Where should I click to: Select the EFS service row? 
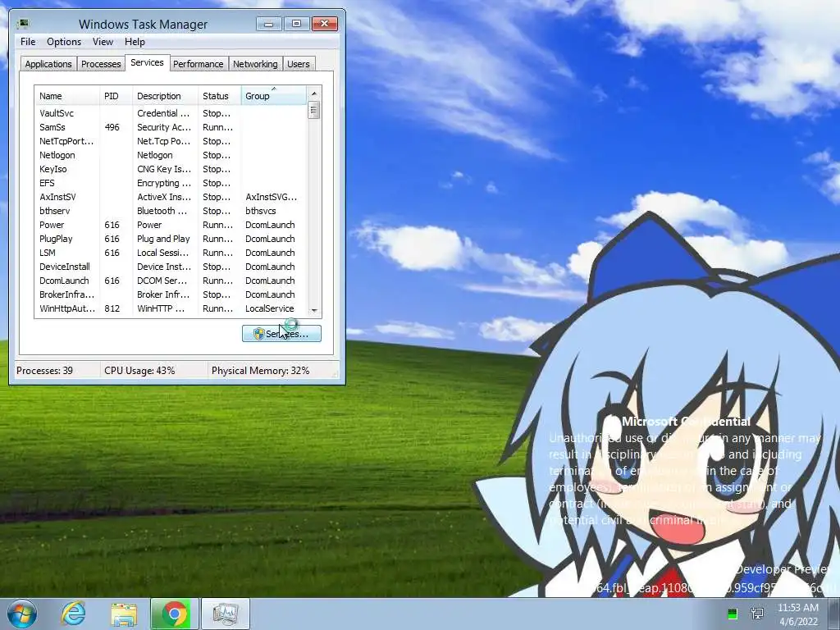[x=171, y=183]
